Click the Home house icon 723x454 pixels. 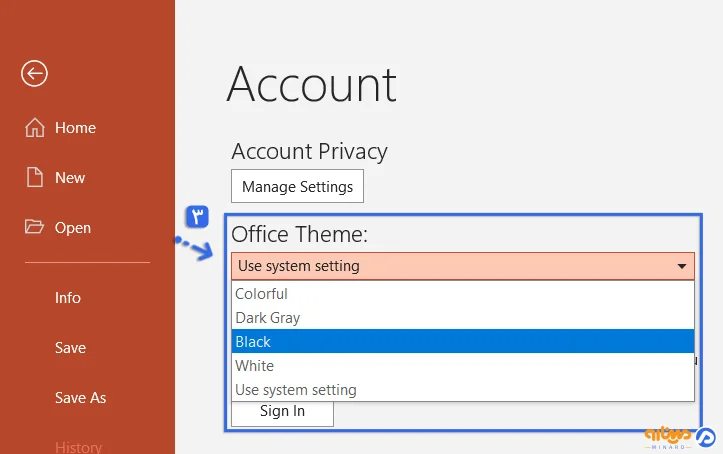click(x=35, y=128)
